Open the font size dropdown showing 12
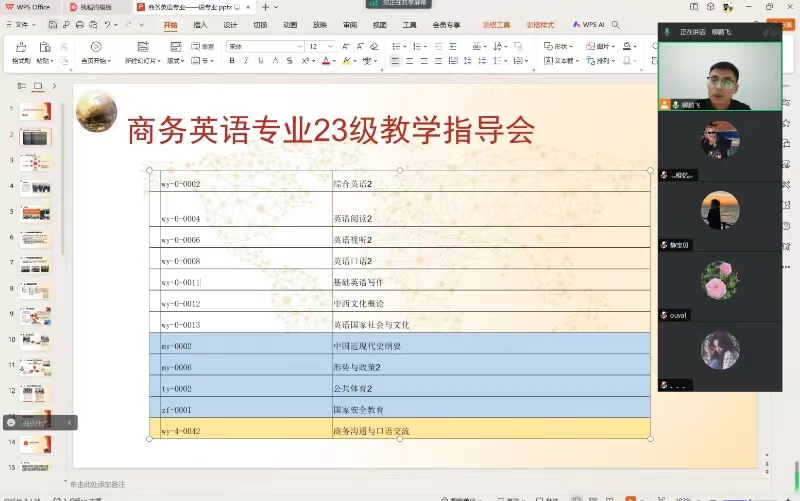The image size is (800, 501). (x=321, y=47)
